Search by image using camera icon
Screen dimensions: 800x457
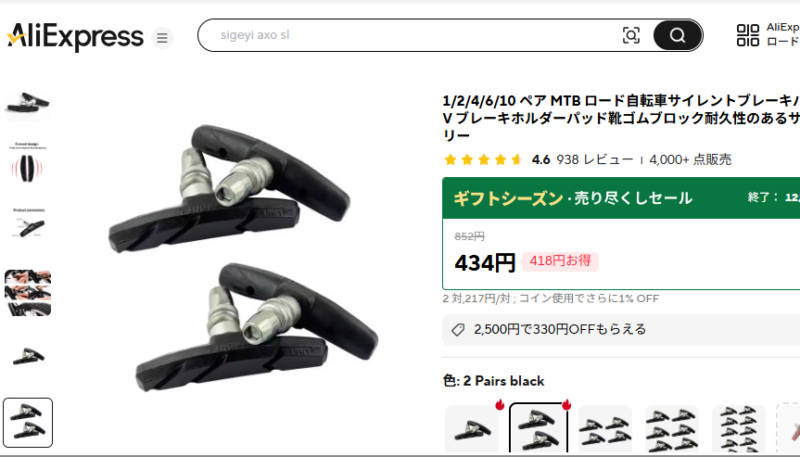(x=631, y=35)
